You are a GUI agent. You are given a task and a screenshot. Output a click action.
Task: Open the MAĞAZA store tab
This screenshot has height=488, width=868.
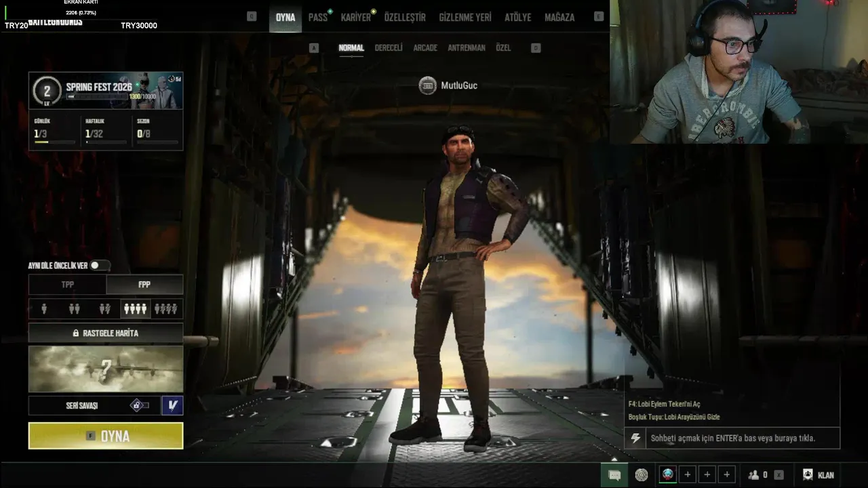(x=559, y=17)
